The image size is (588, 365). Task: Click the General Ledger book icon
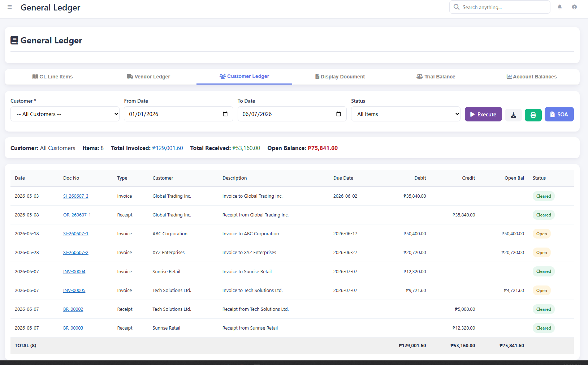pos(14,40)
